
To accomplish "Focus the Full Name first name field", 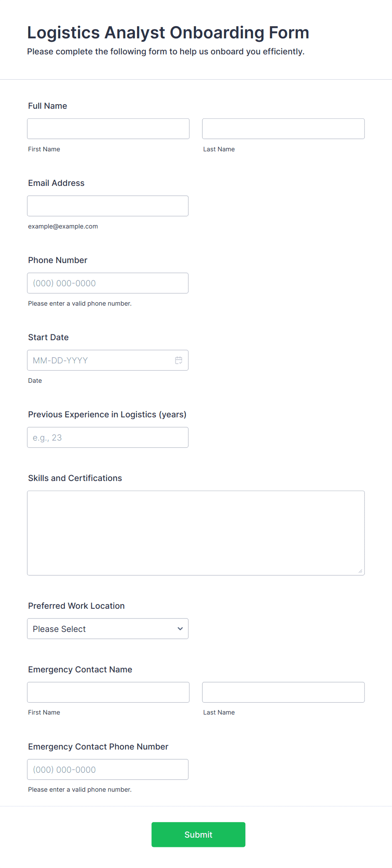I will (108, 129).
